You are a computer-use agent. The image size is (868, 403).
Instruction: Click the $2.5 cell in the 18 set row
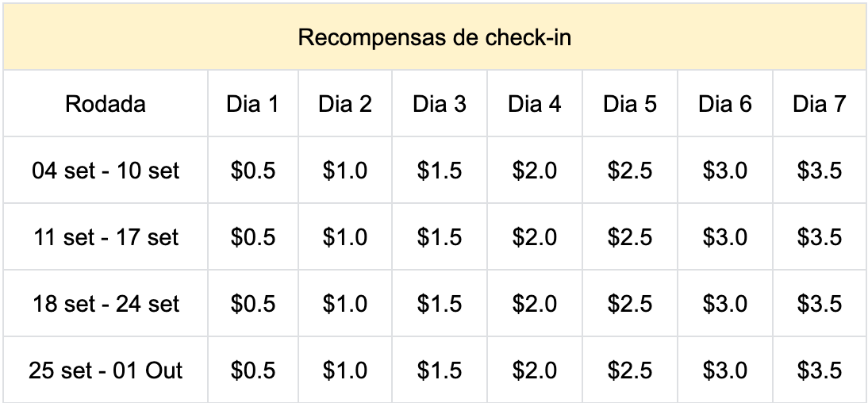click(630, 304)
